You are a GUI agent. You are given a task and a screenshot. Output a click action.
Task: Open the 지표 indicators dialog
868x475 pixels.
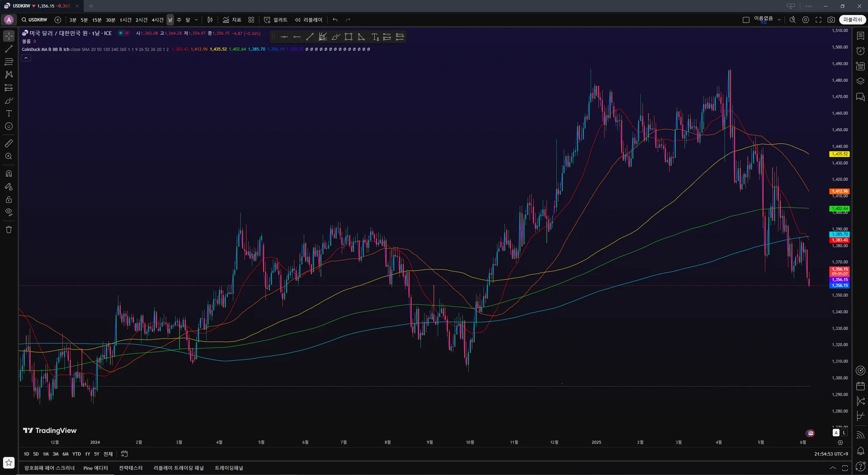(232, 20)
